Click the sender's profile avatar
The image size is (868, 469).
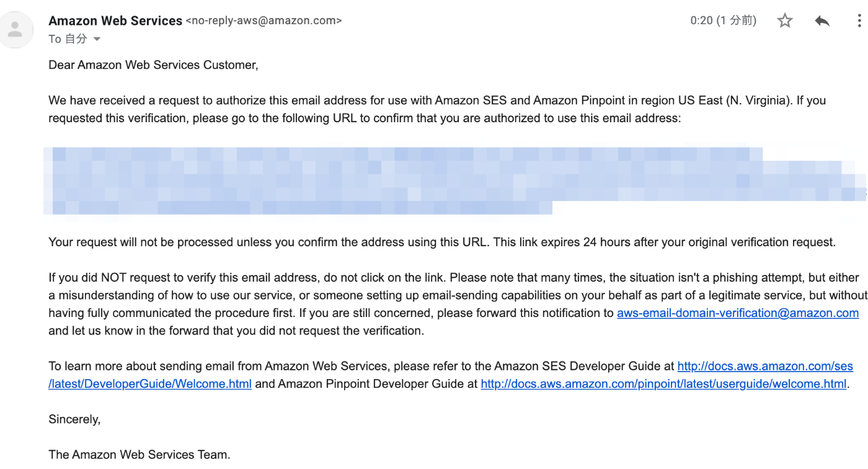click(x=15, y=29)
